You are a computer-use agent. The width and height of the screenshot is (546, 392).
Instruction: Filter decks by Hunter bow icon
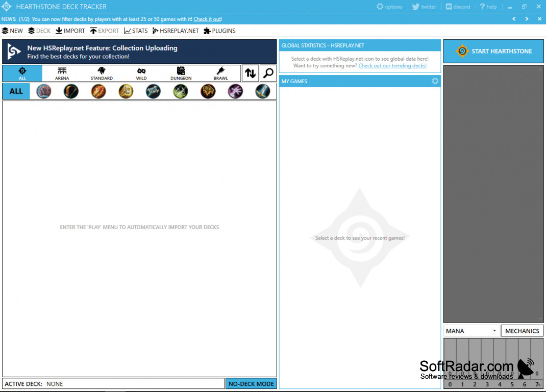pyautogui.click(x=71, y=91)
